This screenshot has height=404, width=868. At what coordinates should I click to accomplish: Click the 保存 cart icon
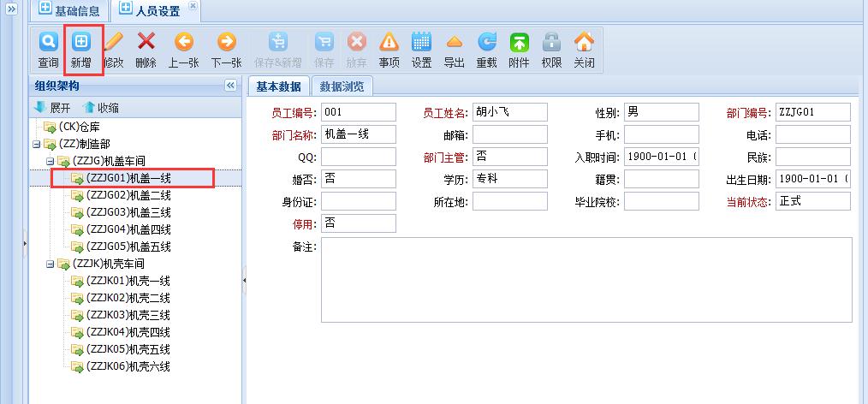tap(324, 41)
